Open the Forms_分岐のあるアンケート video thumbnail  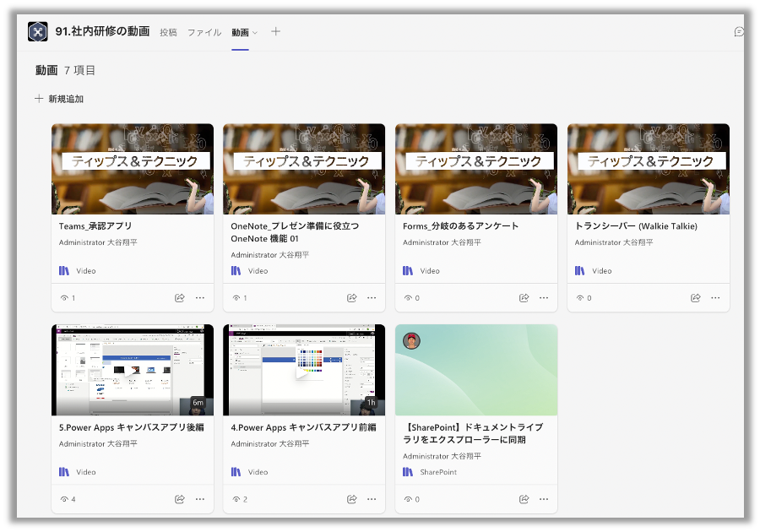(x=476, y=169)
